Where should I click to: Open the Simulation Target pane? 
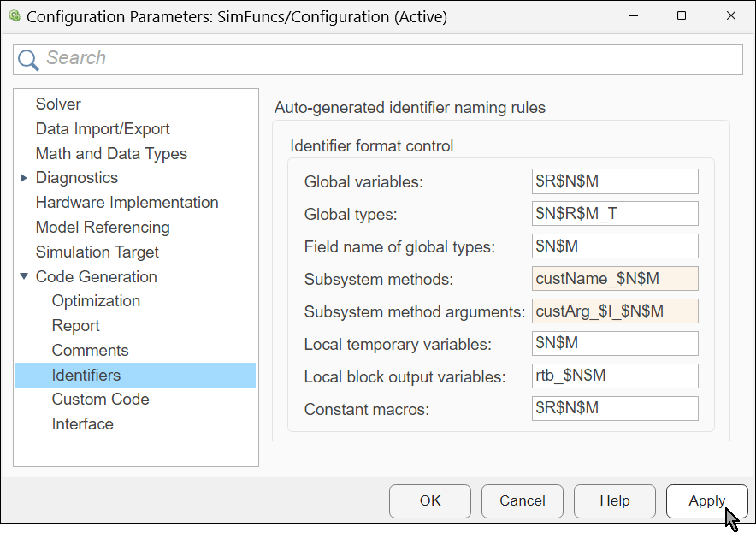point(97,252)
